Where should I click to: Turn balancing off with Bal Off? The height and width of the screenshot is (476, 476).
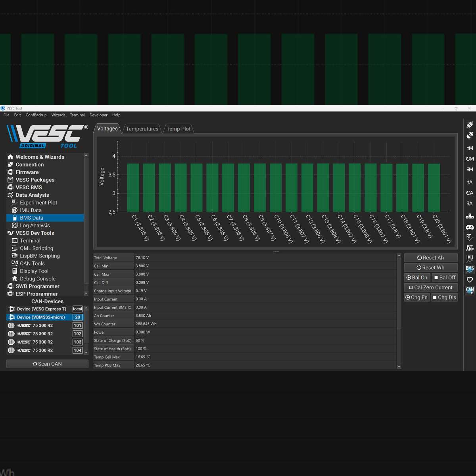445,278
